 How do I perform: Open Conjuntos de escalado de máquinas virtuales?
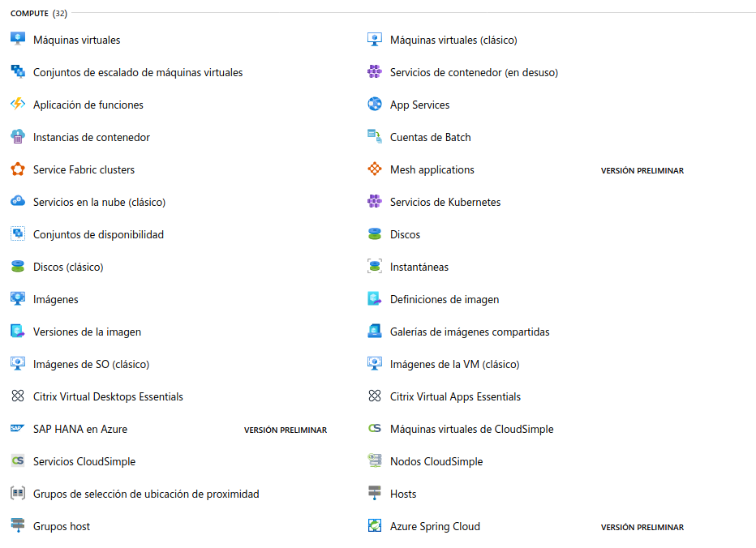pos(138,72)
